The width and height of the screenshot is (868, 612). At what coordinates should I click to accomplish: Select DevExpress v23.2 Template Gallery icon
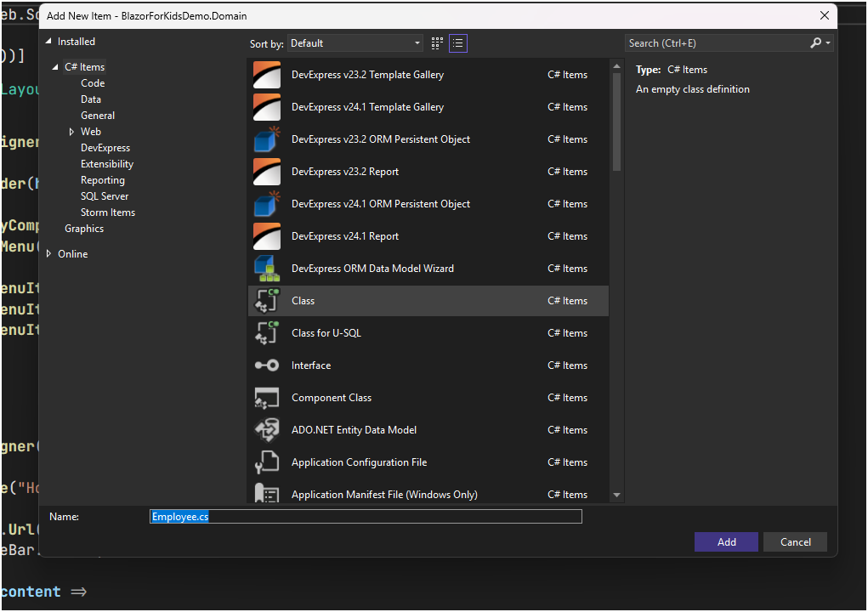point(267,75)
